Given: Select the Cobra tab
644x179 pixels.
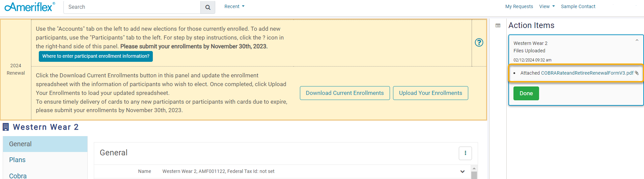Looking at the screenshot, I should pos(18,176).
